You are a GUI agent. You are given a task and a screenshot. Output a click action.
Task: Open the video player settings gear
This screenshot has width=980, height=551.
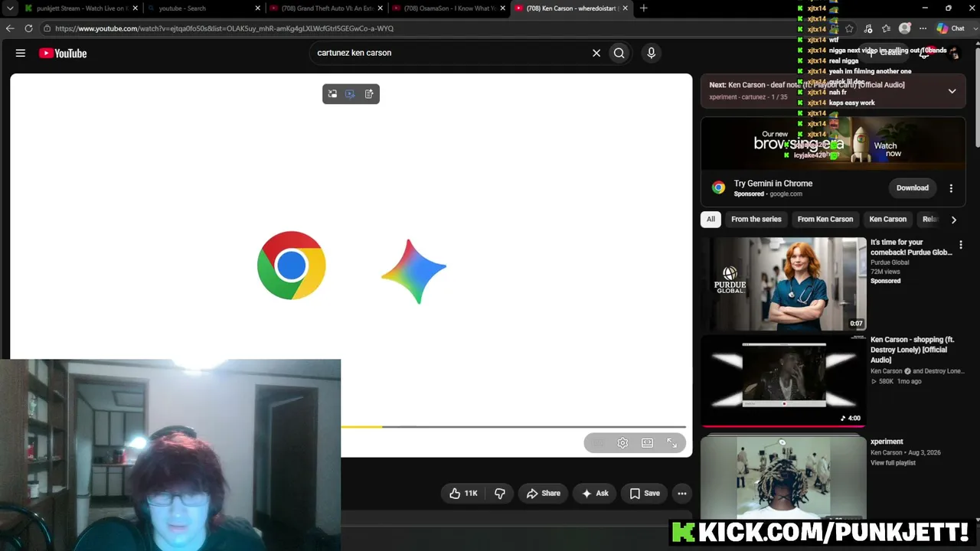622,443
